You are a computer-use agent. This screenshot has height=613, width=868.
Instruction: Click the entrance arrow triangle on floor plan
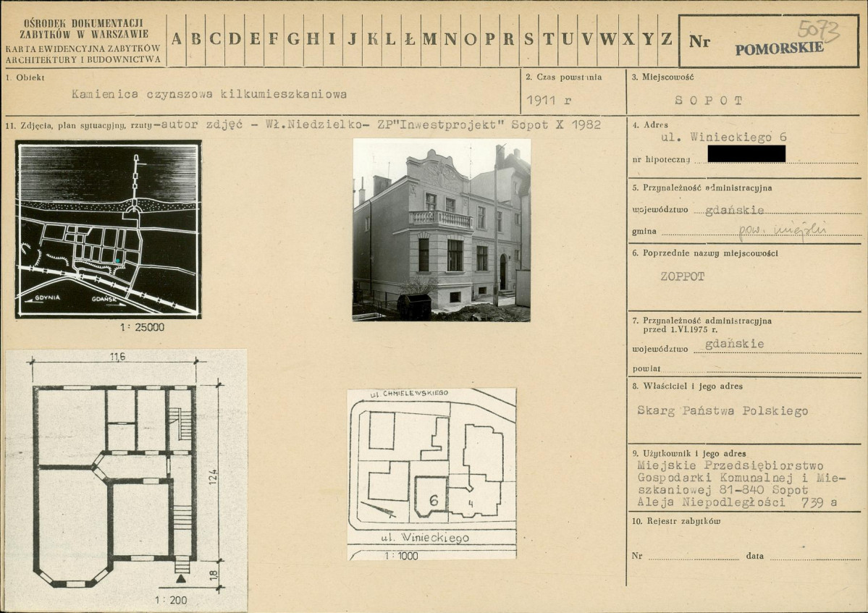pyautogui.click(x=181, y=578)
